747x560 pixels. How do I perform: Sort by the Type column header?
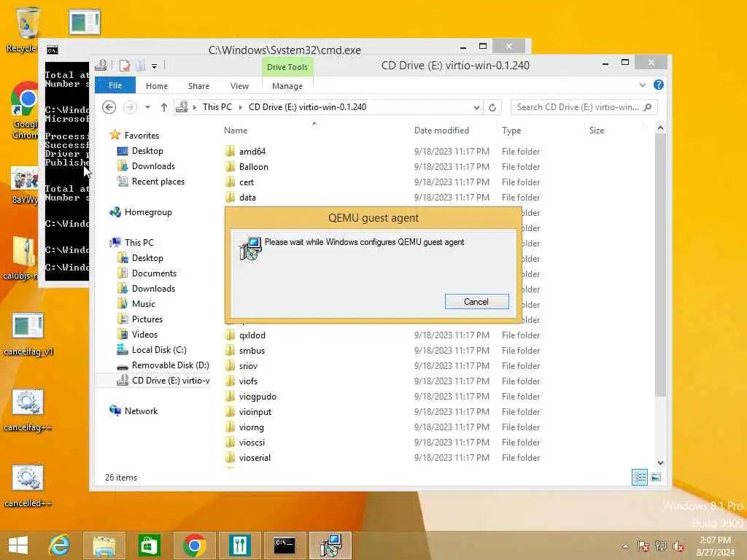(x=511, y=130)
